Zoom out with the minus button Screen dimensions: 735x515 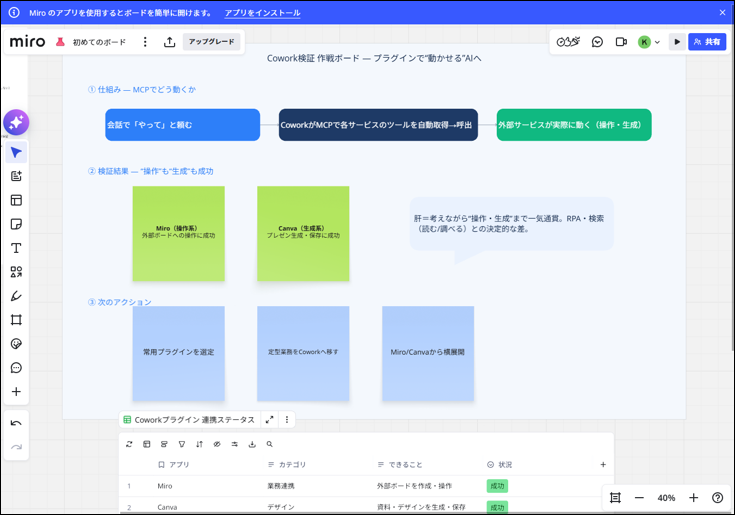tap(639, 498)
